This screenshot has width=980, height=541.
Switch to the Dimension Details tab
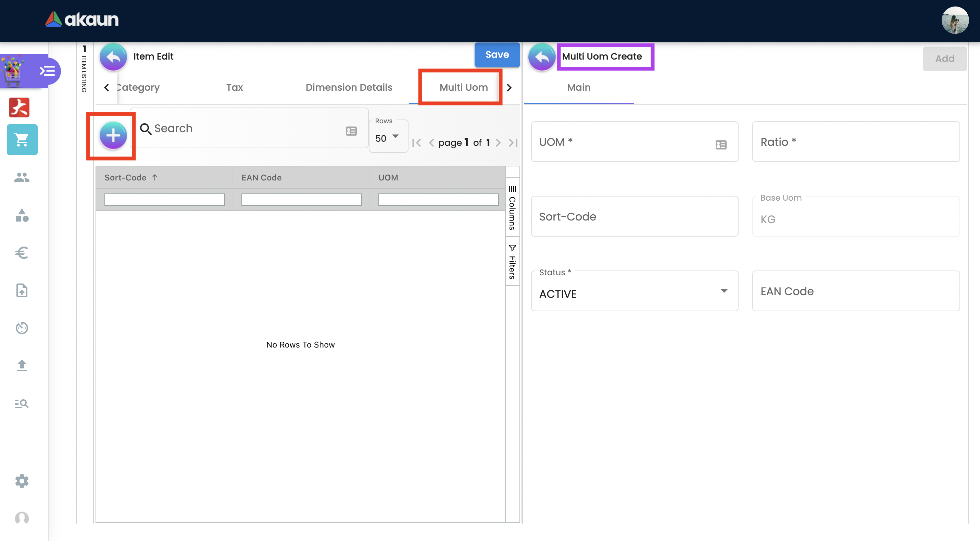click(349, 87)
